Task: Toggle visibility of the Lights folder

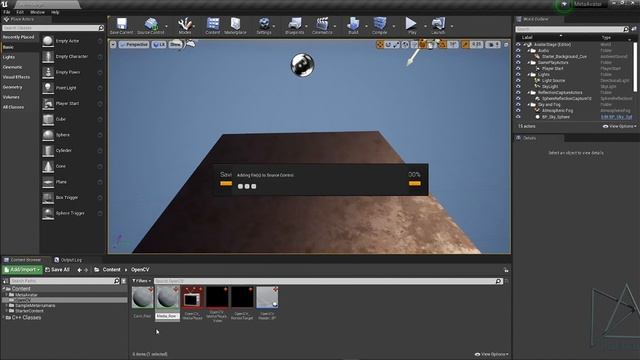Action: coord(518,75)
